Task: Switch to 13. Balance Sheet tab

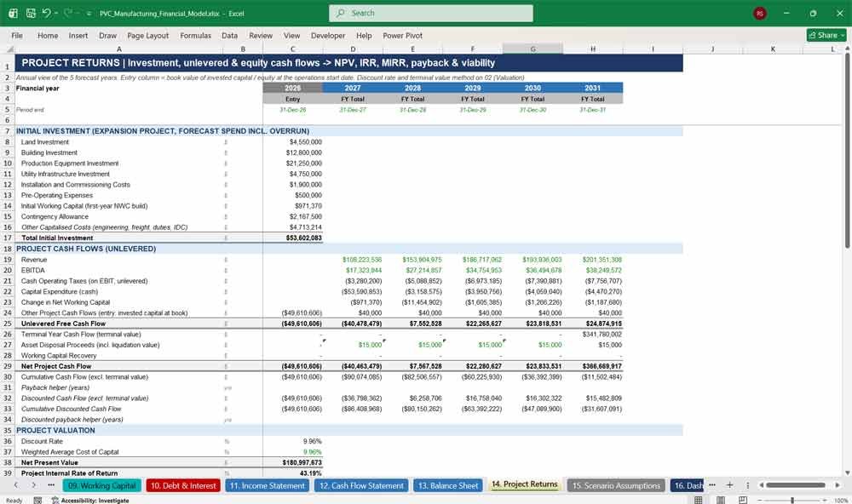Action: (448, 485)
